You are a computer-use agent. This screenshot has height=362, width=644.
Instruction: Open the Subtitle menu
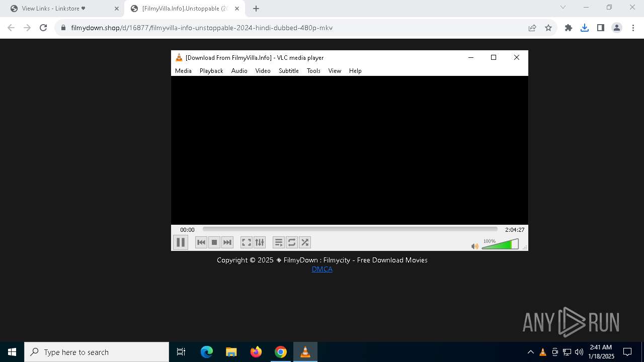coord(289,71)
